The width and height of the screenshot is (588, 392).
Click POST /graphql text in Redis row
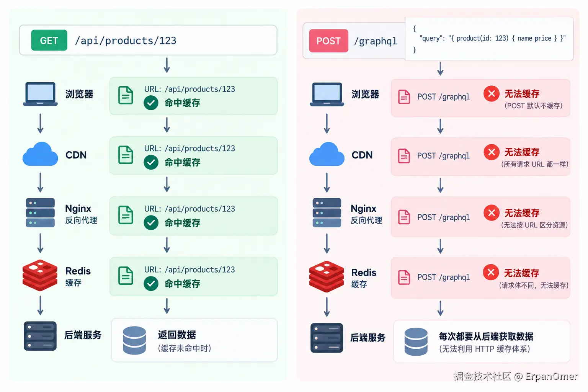pos(443,277)
